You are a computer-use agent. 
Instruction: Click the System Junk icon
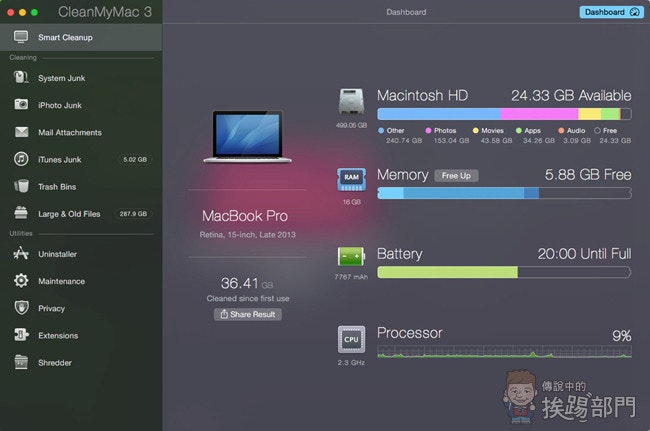(x=21, y=77)
